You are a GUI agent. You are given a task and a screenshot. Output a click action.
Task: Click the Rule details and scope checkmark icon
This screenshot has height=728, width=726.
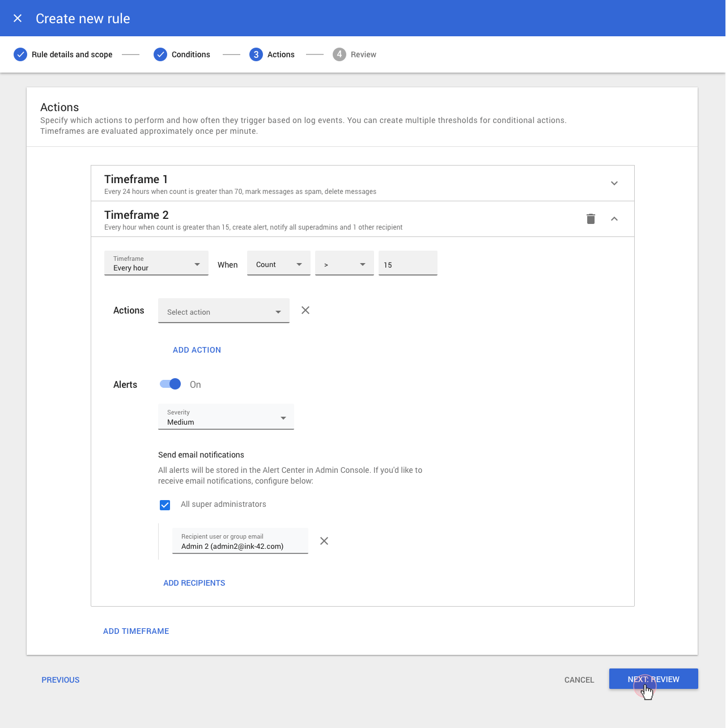click(x=20, y=54)
